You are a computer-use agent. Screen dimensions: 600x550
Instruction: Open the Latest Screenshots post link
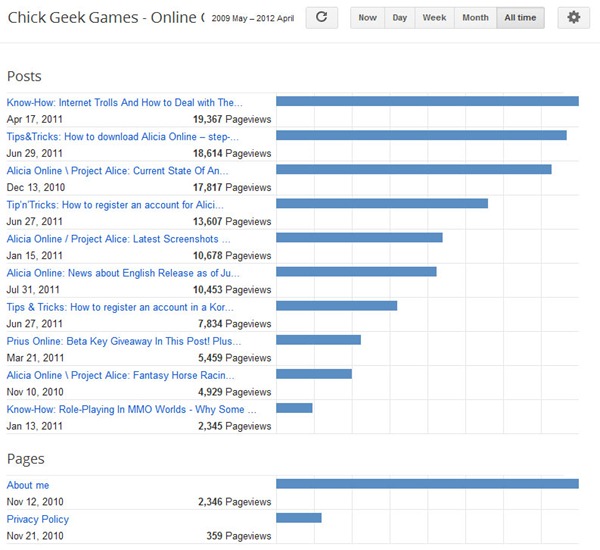click(118, 239)
